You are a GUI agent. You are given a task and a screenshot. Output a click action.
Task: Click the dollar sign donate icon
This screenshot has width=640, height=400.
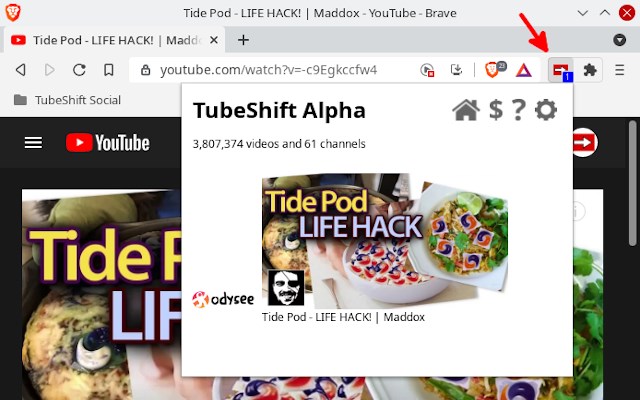[x=496, y=110]
